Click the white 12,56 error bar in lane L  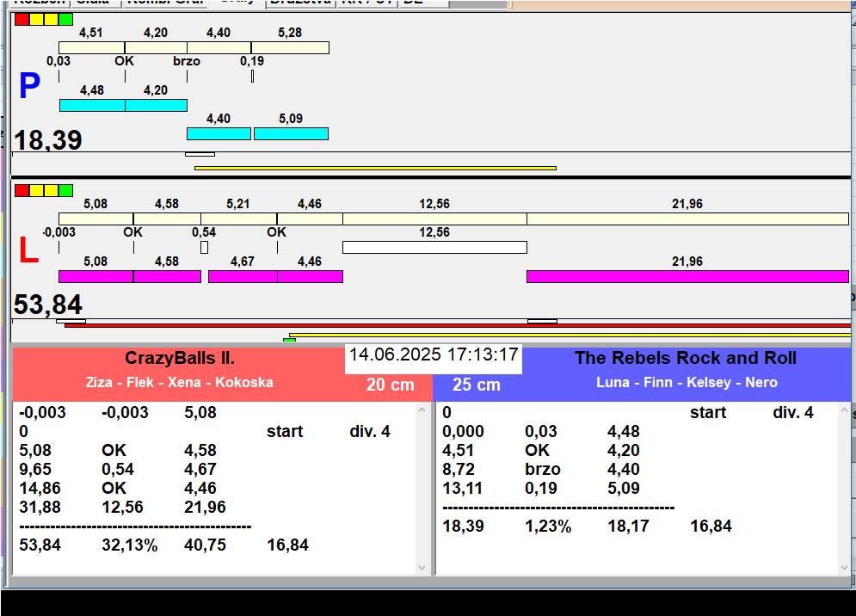(434, 248)
